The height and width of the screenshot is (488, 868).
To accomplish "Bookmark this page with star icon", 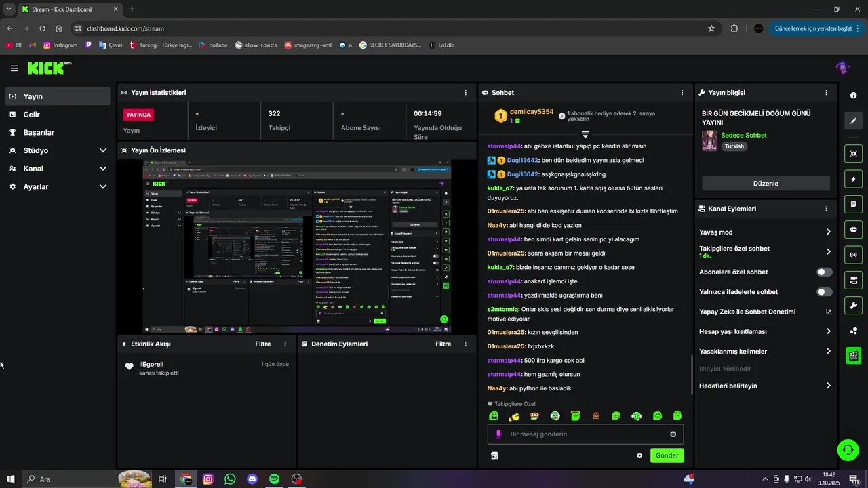I will [711, 28].
